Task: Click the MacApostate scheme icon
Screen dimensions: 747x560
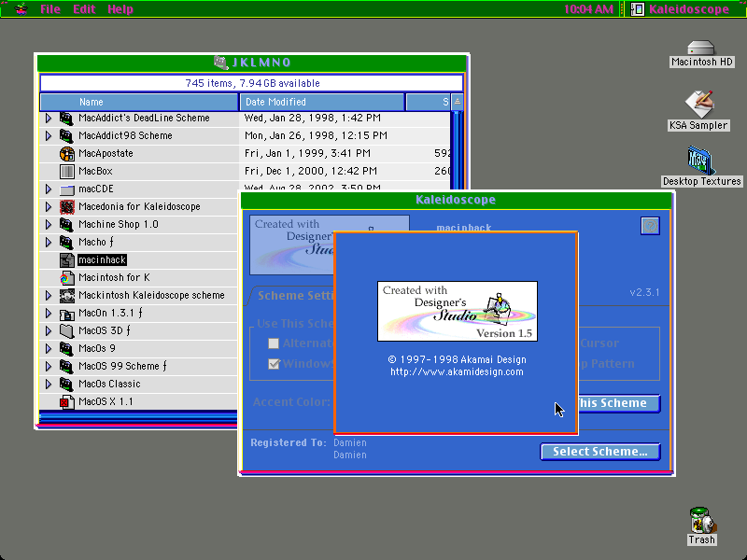Action: pos(66,153)
